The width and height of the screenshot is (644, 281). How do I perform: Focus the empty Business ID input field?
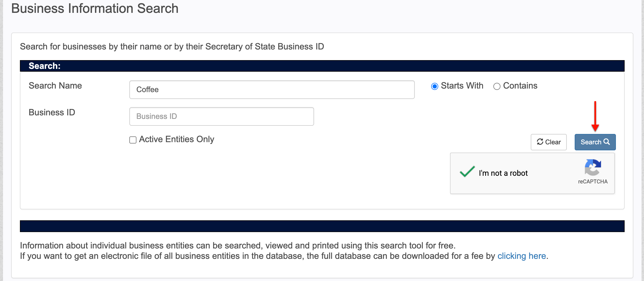(x=222, y=116)
